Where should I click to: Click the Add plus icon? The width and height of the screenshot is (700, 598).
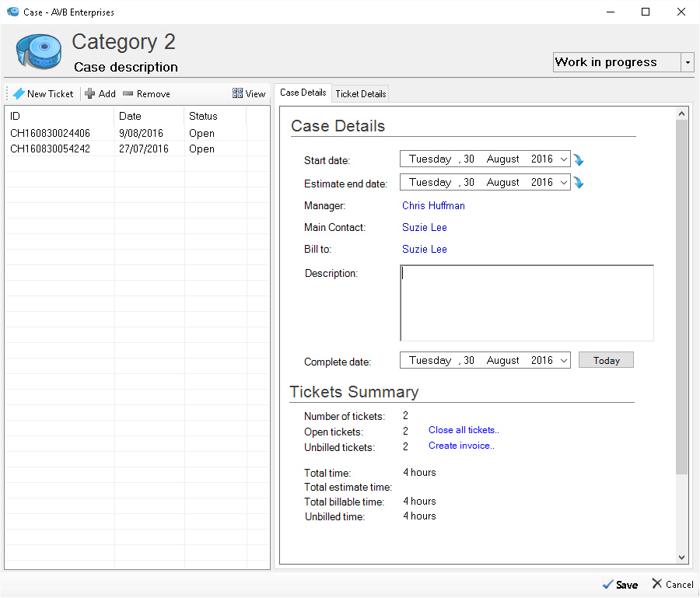(90, 93)
